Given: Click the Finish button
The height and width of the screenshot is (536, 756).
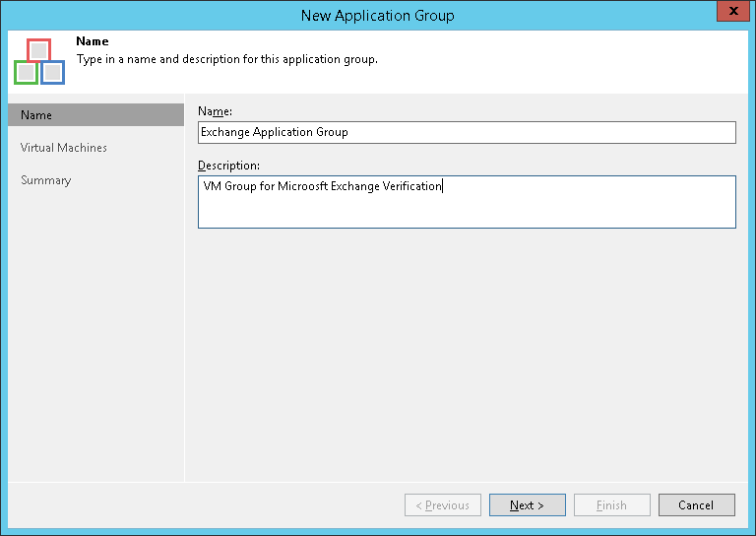Looking at the screenshot, I should (611, 505).
